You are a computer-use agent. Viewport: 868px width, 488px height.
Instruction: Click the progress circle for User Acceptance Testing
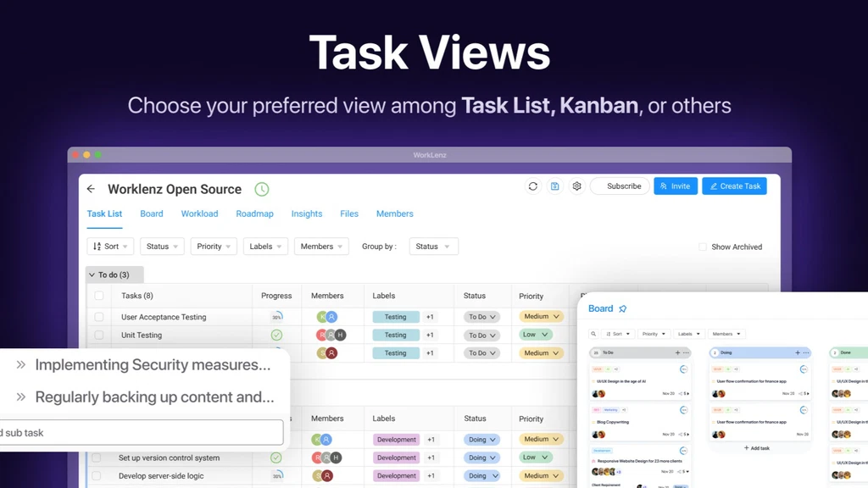pos(277,317)
